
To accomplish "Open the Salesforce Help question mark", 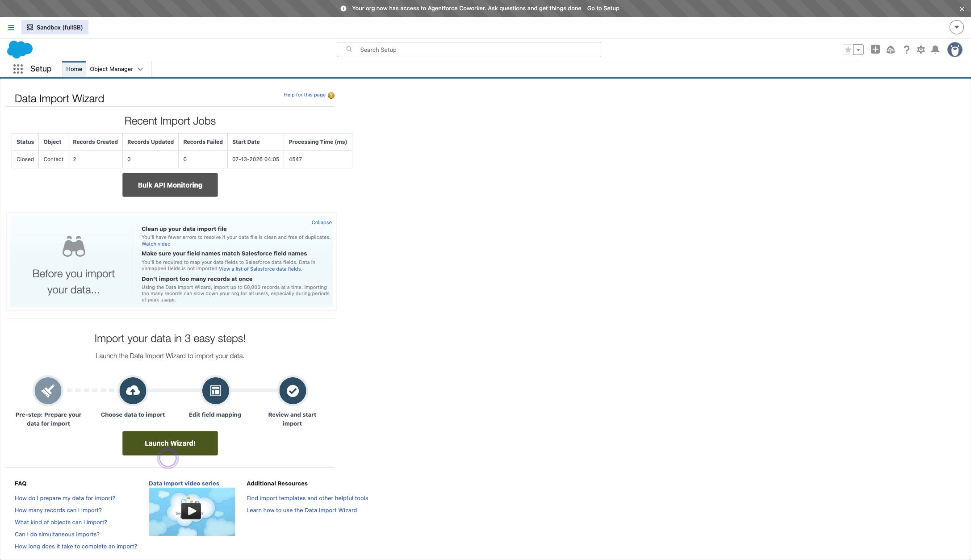I will tap(906, 50).
